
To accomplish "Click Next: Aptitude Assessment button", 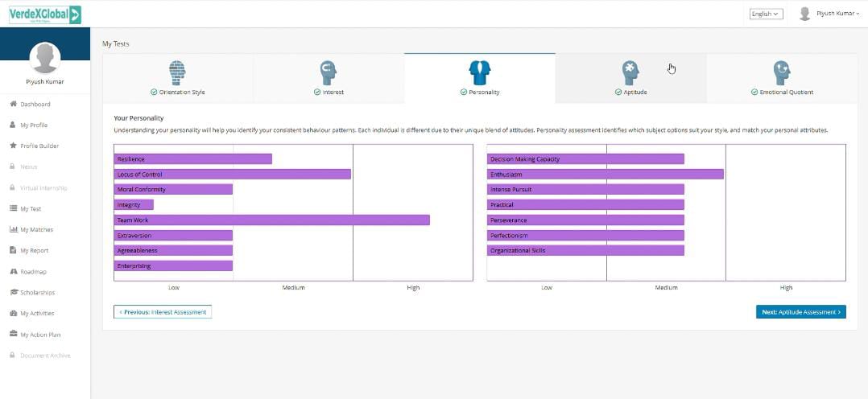I will 800,312.
